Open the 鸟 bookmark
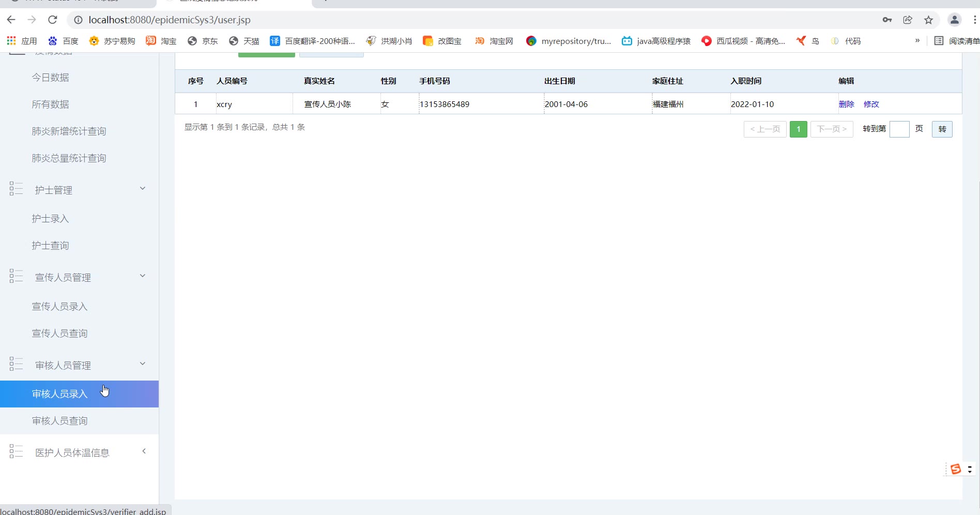 (807, 41)
